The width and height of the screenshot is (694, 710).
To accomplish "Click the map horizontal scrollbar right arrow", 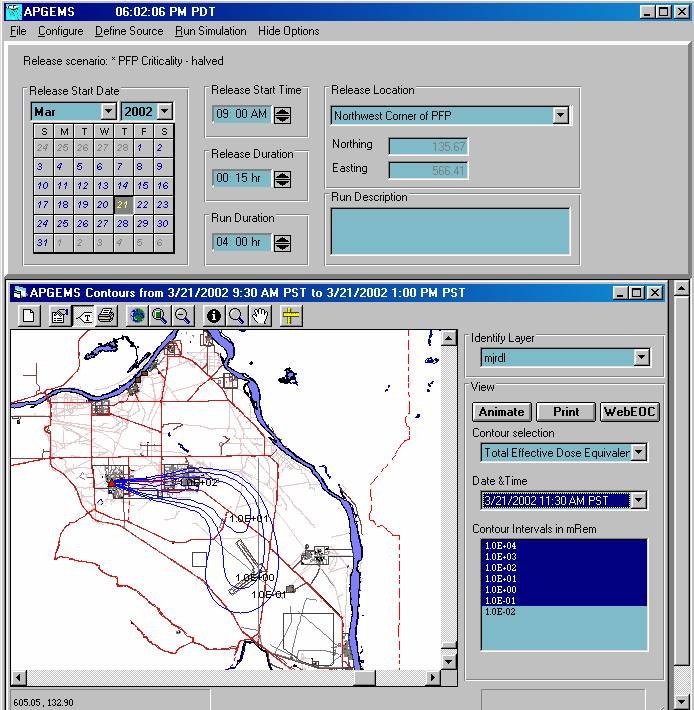I will [x=433, y=678].
